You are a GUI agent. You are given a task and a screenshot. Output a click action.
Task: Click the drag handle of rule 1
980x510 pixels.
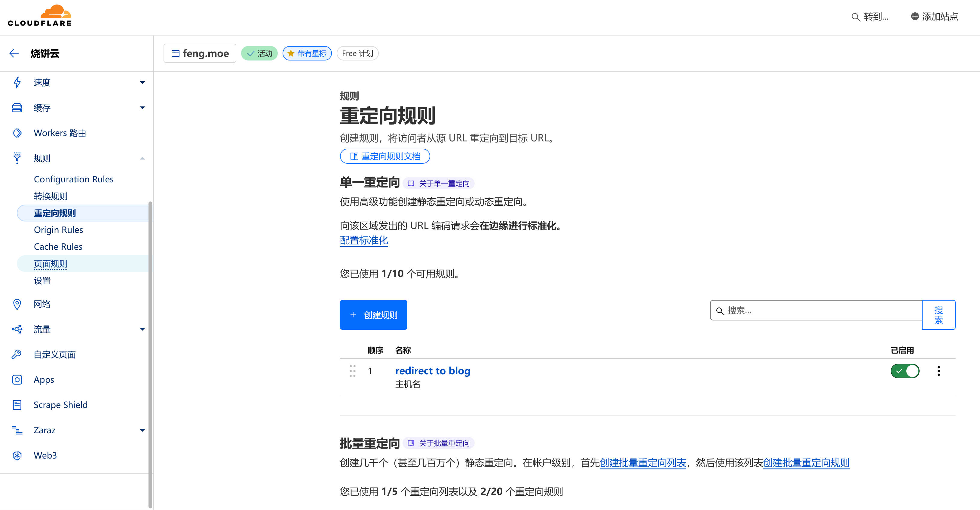353,371
